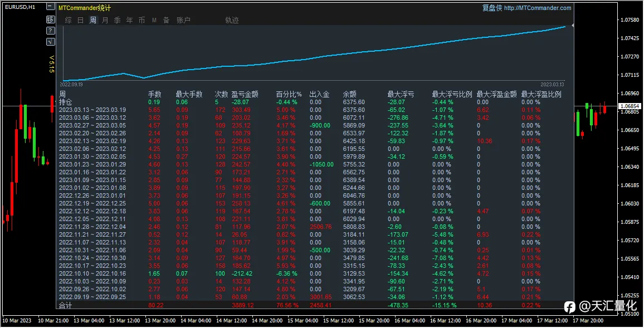Switch to the 年 yearly tab
This screenshot has height=328, width=644.
130,20
